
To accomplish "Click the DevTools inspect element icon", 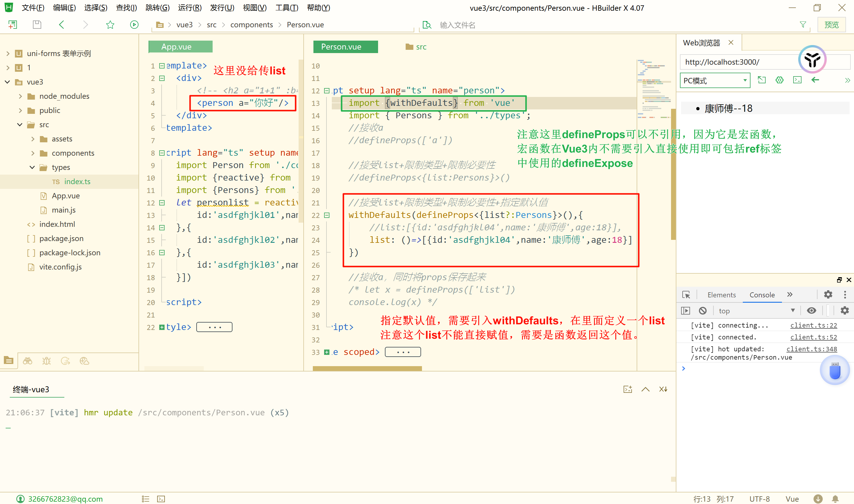I will pos(686,294).
